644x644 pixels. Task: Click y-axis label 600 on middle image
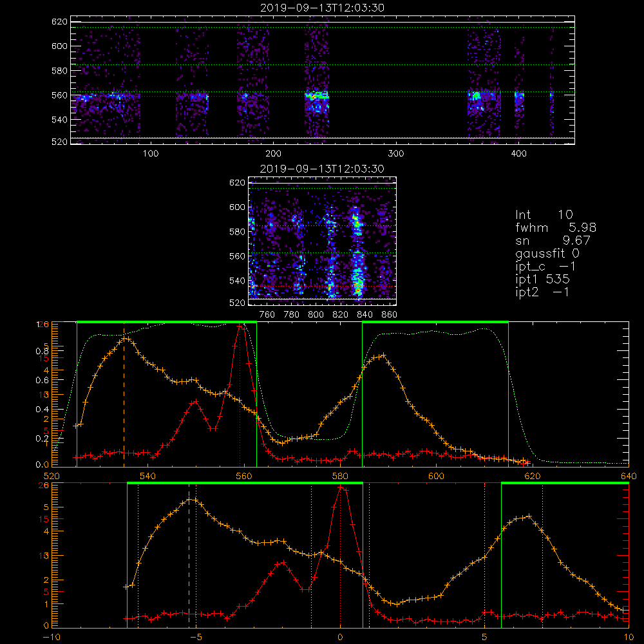pyautogui.click(x=237, y=207)
